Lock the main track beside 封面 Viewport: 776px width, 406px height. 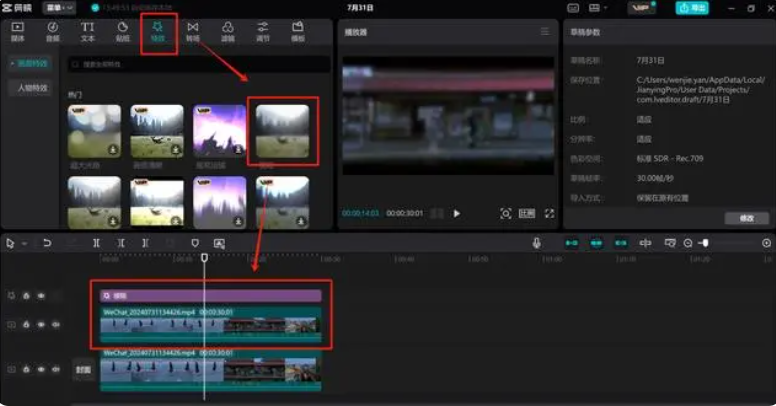(26, 369)
